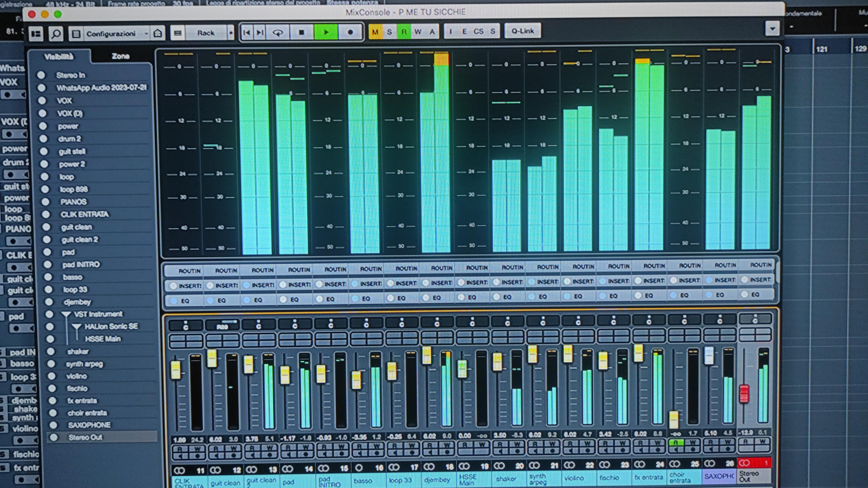Collapse the VST Instrument tree folder
Screen dimensions: 868x488
pos(66,314)
